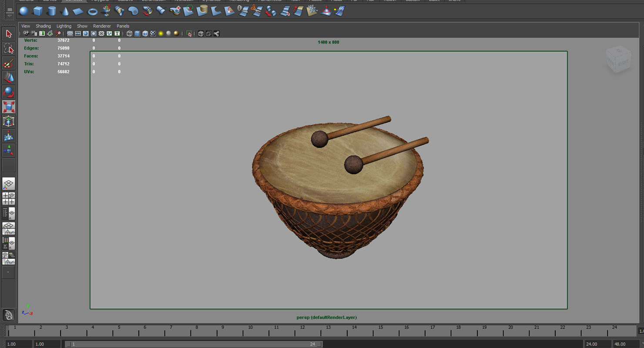Viewport: 644px width, 348px height.
Task: Click the Attach Surfaces shelf icon
Action: coord(244,11)
